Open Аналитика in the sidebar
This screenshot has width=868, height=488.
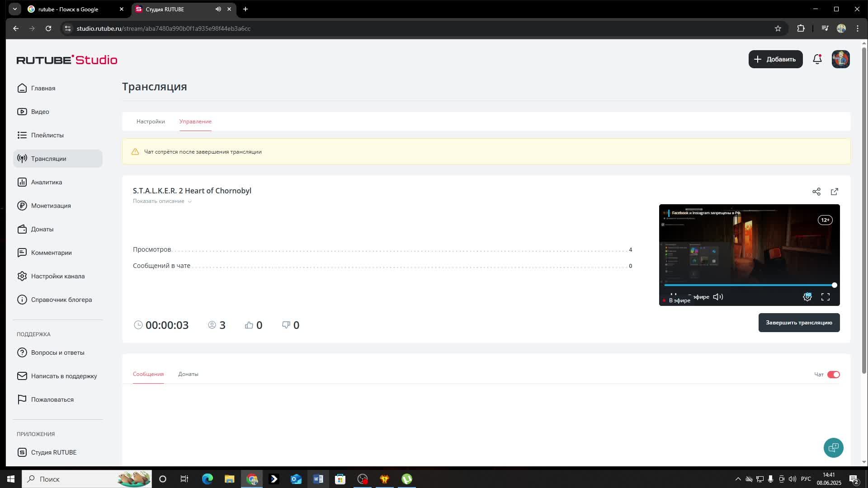coord(46,182)
